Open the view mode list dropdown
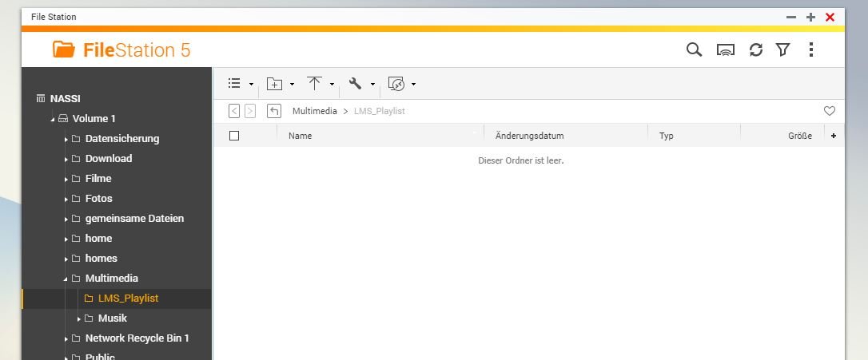Viewport: 868px width, 360px height. click(235, 84)
